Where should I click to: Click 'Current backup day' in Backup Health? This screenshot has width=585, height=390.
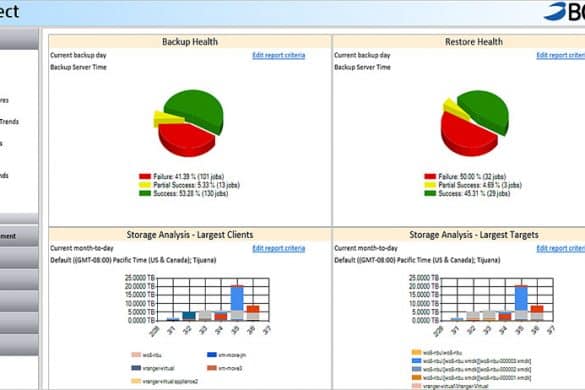tap(78, 55)
